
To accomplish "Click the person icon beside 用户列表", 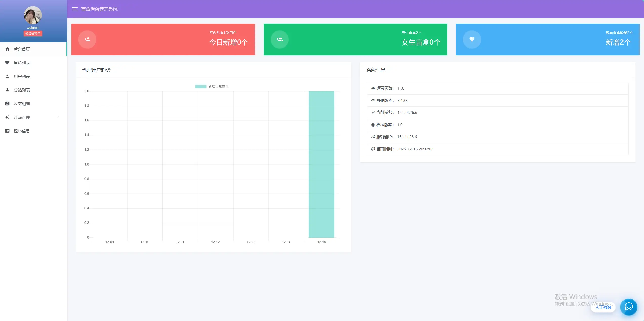I will click(7, 76).
